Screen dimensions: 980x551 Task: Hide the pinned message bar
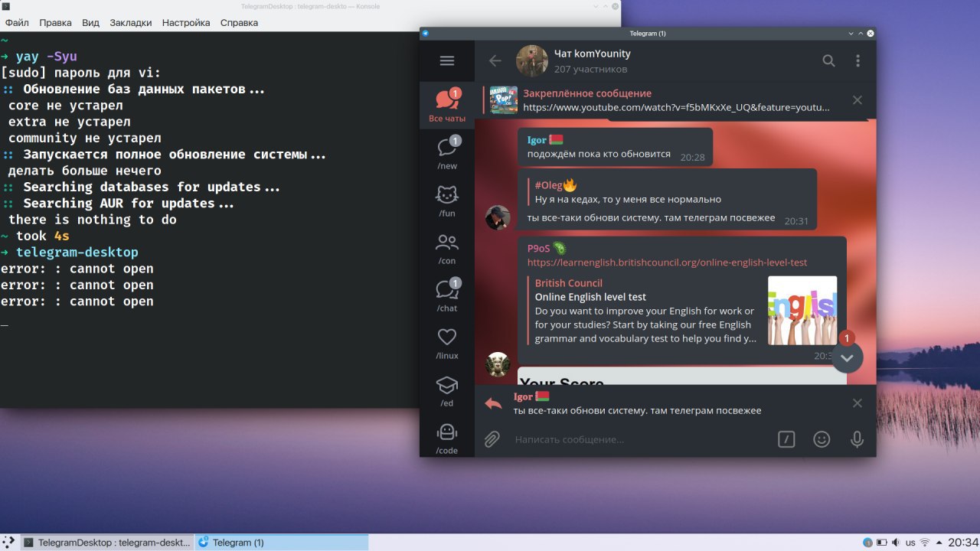click(x=857, y=100)
